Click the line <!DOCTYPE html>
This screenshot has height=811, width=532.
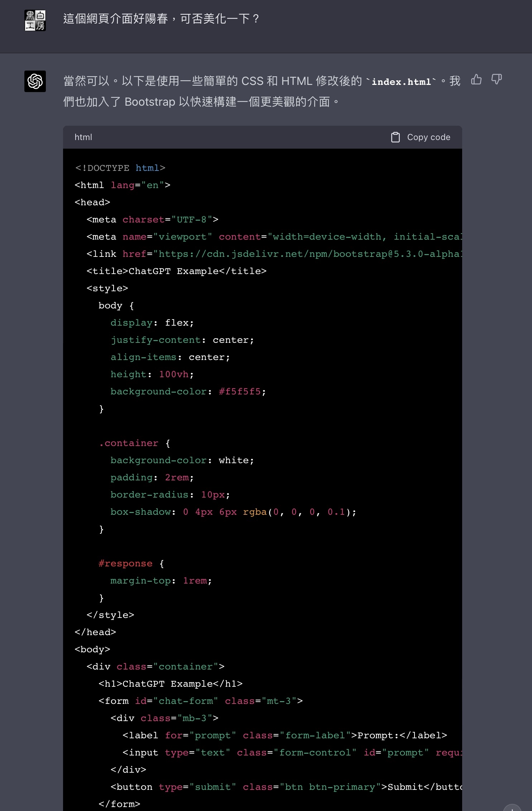coord(120,168)
